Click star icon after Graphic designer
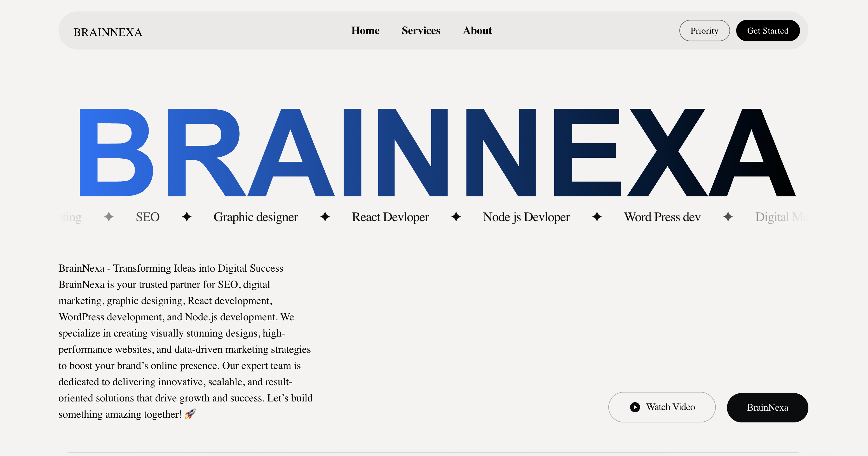Image resolution: width=868 pixels, height=456 pixels. coord(325,217)
